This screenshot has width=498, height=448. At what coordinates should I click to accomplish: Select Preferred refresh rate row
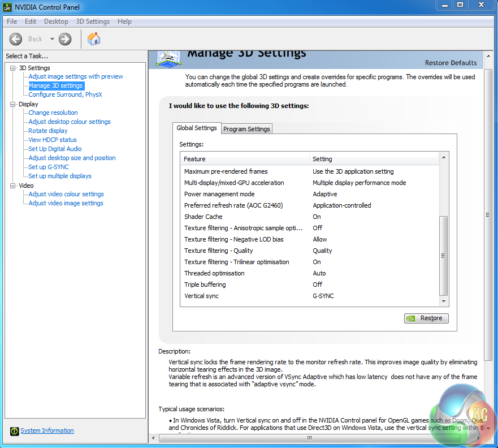310,205
